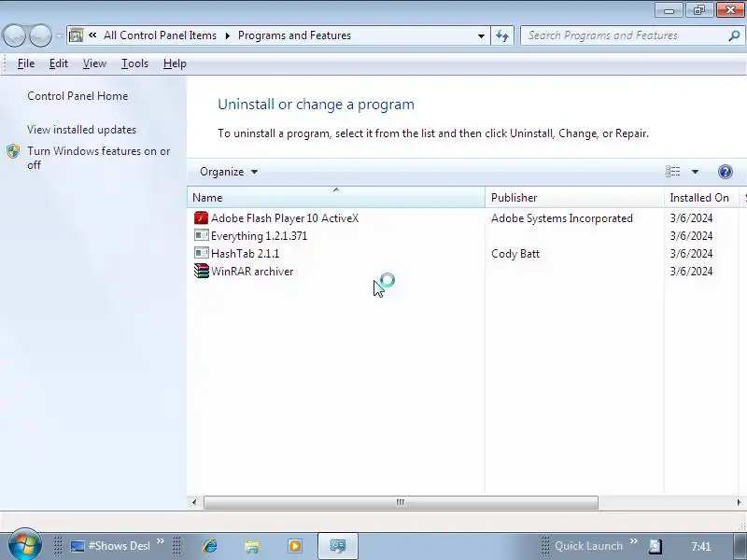Click the WinRAR archiver books icon
747x560 pixels.
[x=201, y=271]
